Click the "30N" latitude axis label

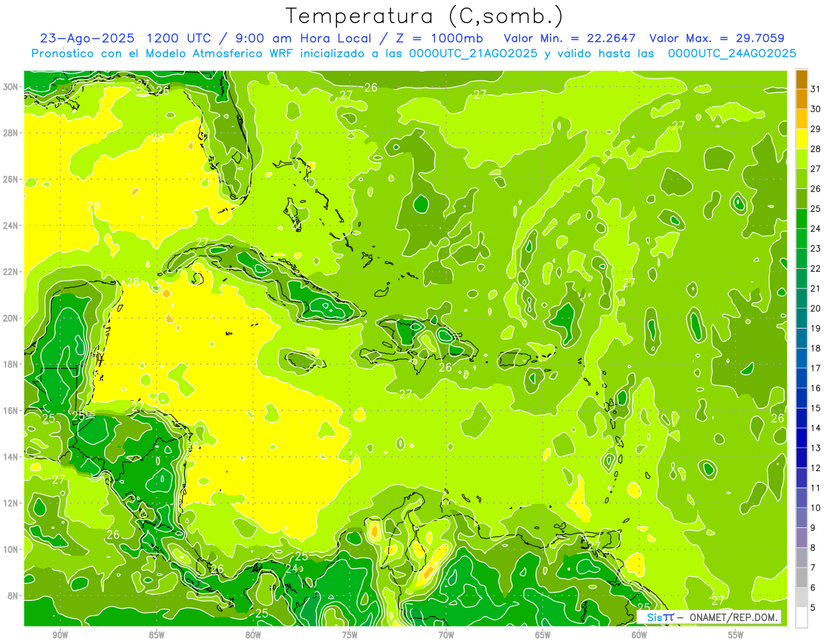pyautogui.click(x=10, y=87)
